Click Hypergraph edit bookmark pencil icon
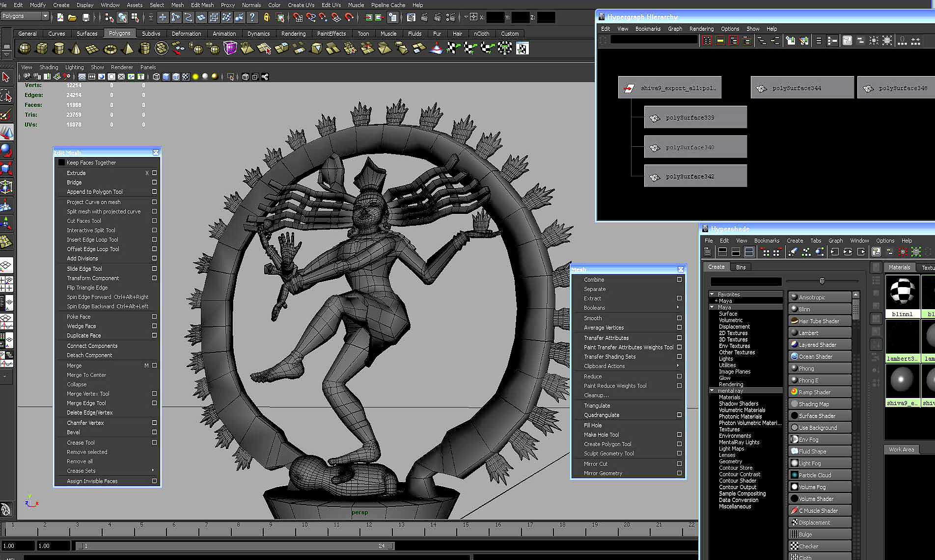 804,41
